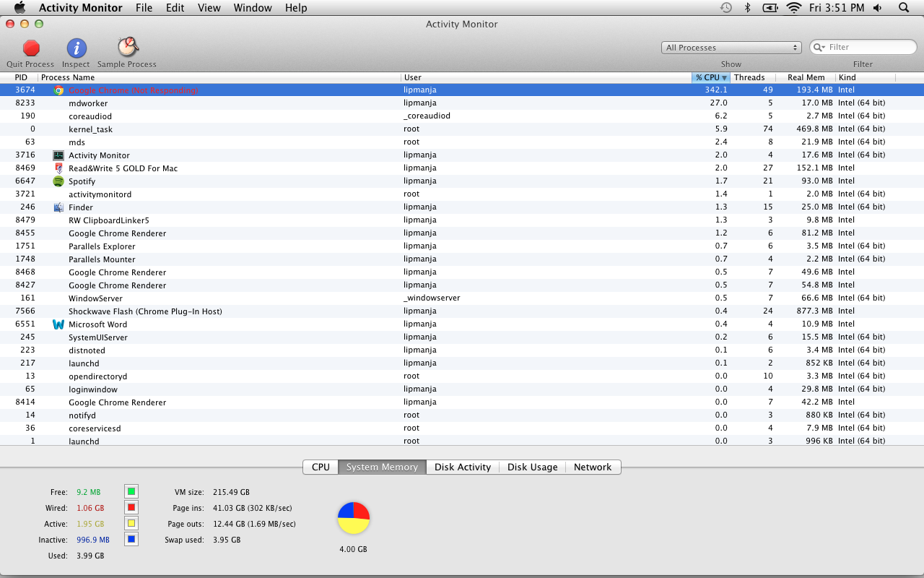Click the Activity Monitor process icon

pos(58,155)
